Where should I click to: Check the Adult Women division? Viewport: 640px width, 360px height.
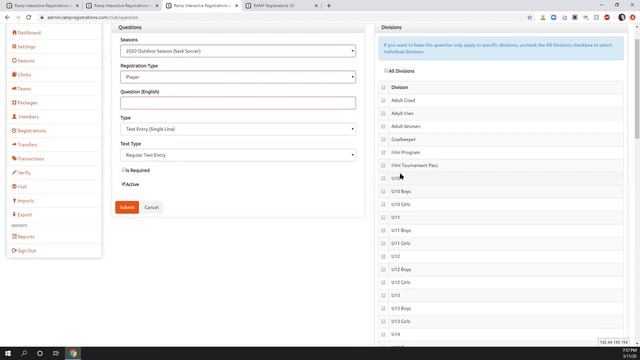pyautogui.click(x=383, y=127)
